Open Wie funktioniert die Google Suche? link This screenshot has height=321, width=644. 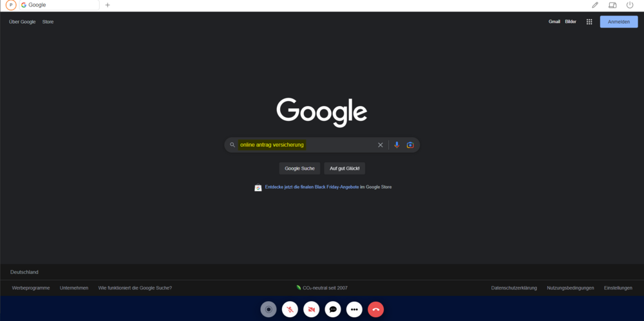[135, 288]
